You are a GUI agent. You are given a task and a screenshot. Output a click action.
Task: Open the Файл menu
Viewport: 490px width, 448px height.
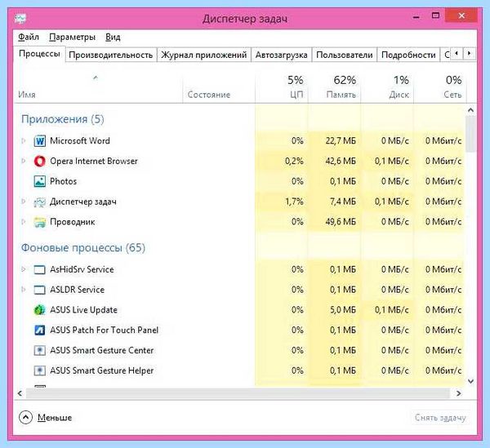point(28,37)
